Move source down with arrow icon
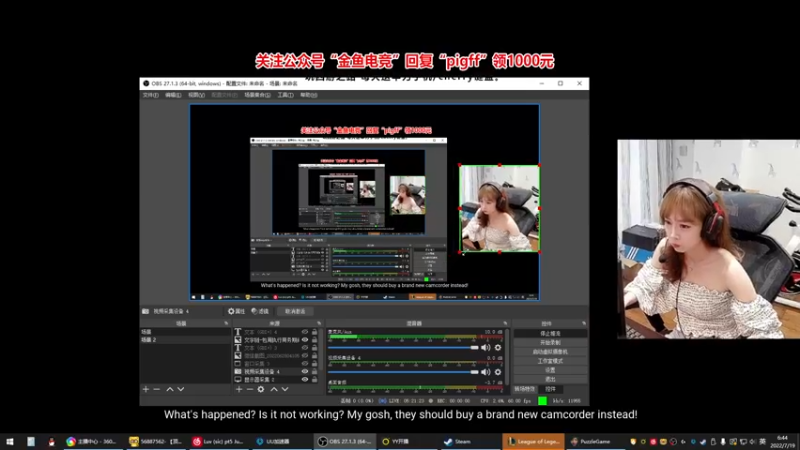800x450 pixels. point(285,389)
